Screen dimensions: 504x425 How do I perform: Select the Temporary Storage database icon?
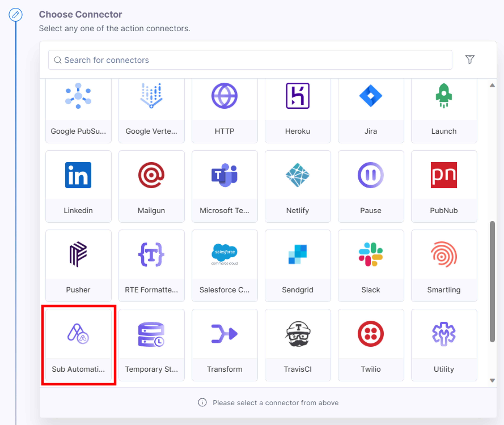coord(151,334)
